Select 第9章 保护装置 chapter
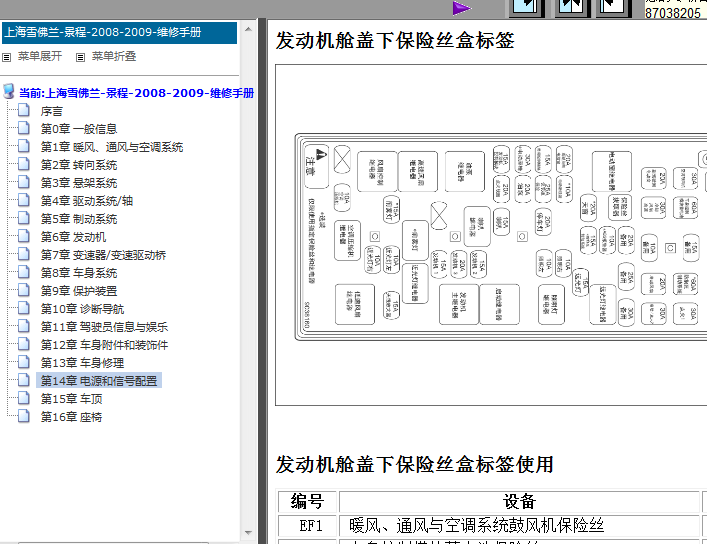 (x=79, y=291)
